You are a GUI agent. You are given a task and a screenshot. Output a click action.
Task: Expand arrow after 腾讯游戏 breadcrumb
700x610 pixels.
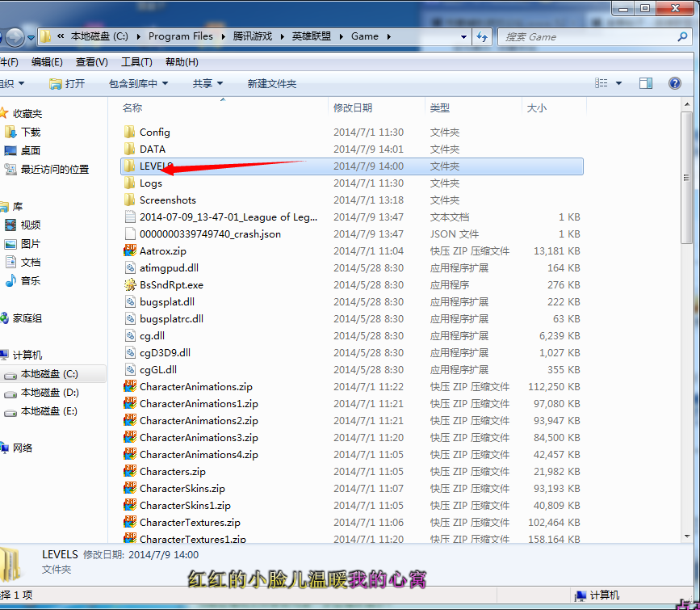pyautogui.click(x=282, y=36)
